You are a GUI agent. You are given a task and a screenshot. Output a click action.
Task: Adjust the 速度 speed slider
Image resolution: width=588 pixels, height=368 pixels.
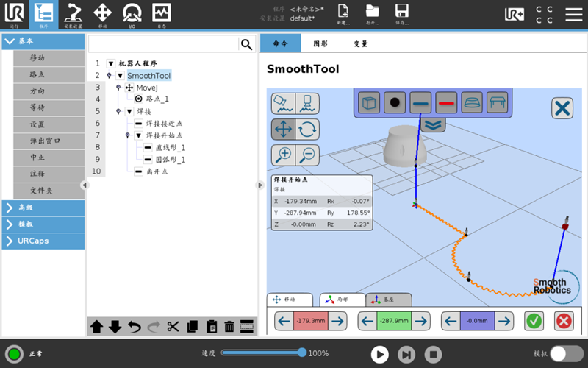point(264,353)
